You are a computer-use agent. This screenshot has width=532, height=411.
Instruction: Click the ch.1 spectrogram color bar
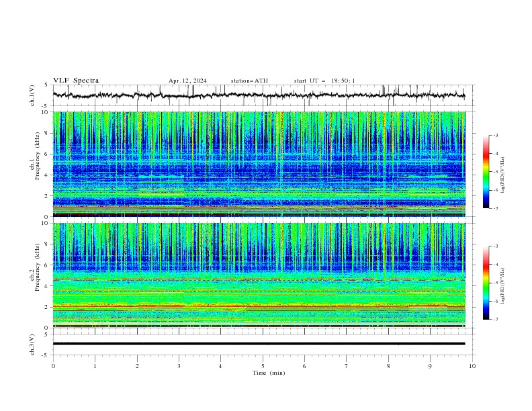486,172
